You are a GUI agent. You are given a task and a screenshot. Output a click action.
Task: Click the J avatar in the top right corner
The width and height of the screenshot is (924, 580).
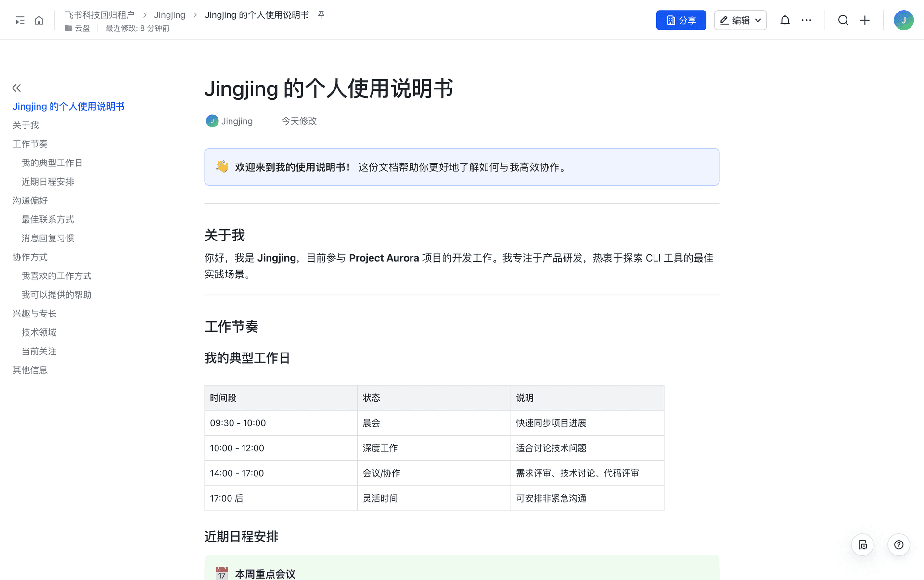click(904, 20)
